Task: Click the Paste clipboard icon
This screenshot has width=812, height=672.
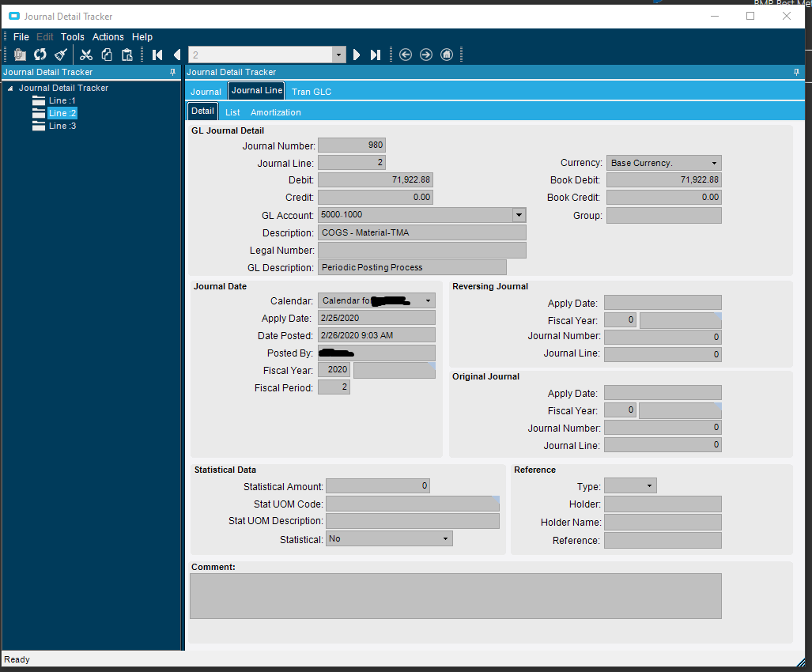Action: 127,55
